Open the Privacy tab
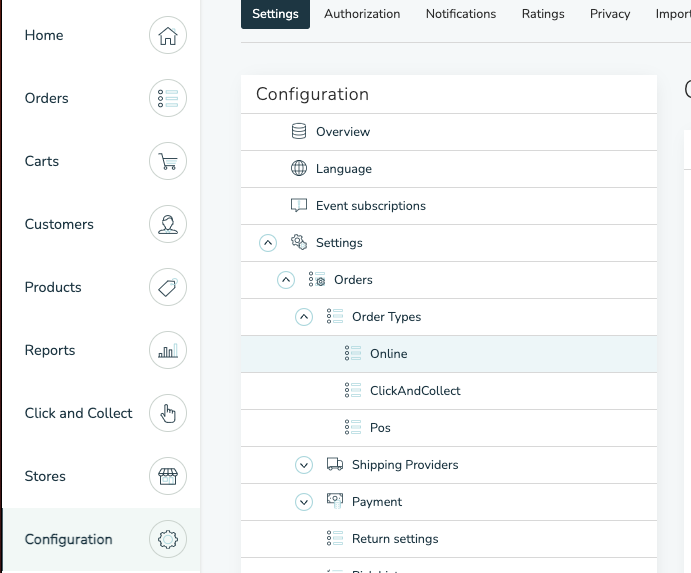This screenshot has height=573, width=691. [610, 14]
